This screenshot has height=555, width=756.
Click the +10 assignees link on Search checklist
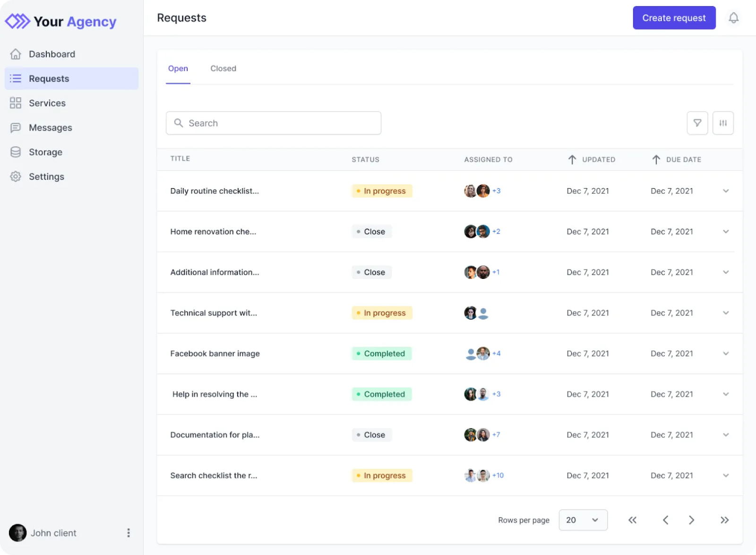tap(498, 476)
